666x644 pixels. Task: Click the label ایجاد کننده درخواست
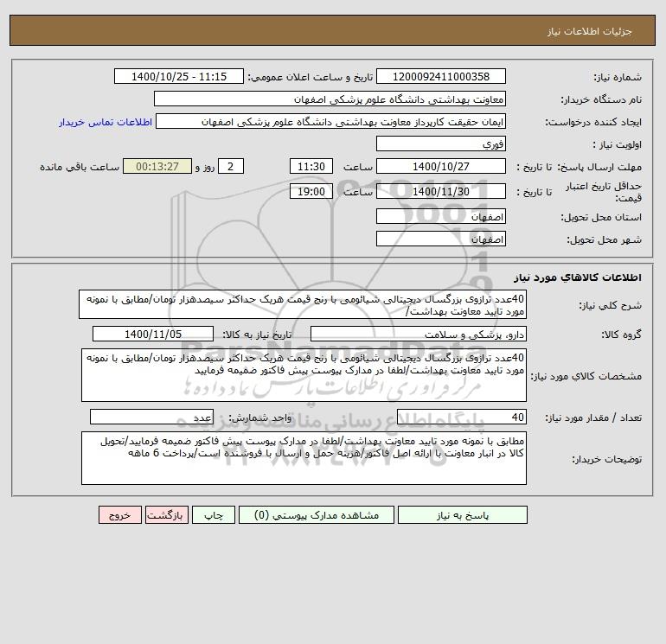(593, 122)
